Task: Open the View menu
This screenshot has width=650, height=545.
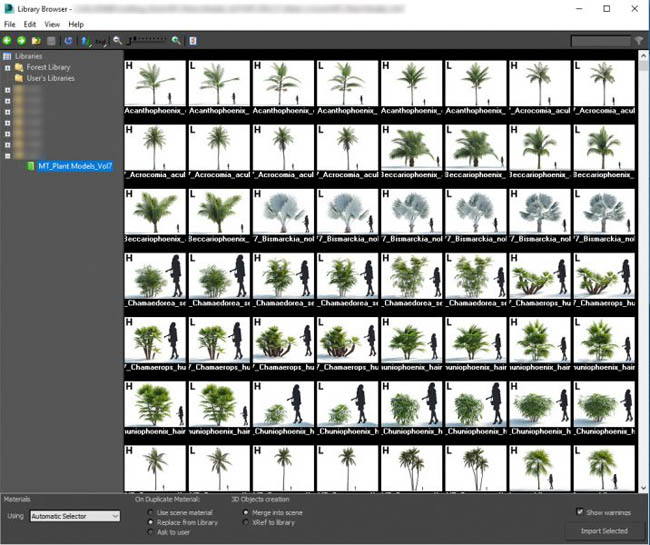Action: [52, 24]
